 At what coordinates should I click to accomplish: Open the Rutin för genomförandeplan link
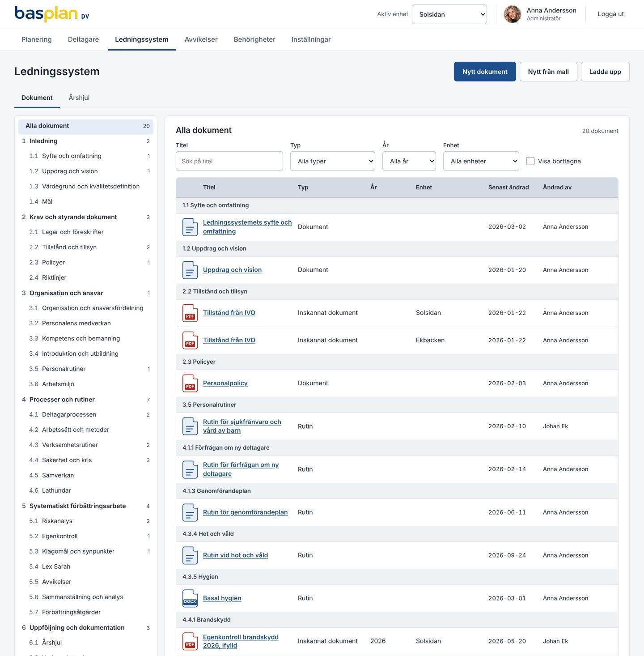point(246,512)
